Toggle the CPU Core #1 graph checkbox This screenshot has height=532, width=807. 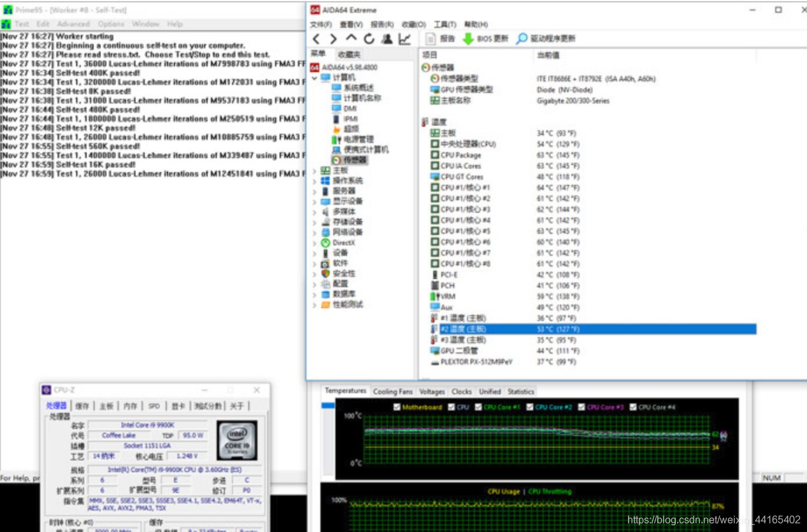(x=478, y=407)
